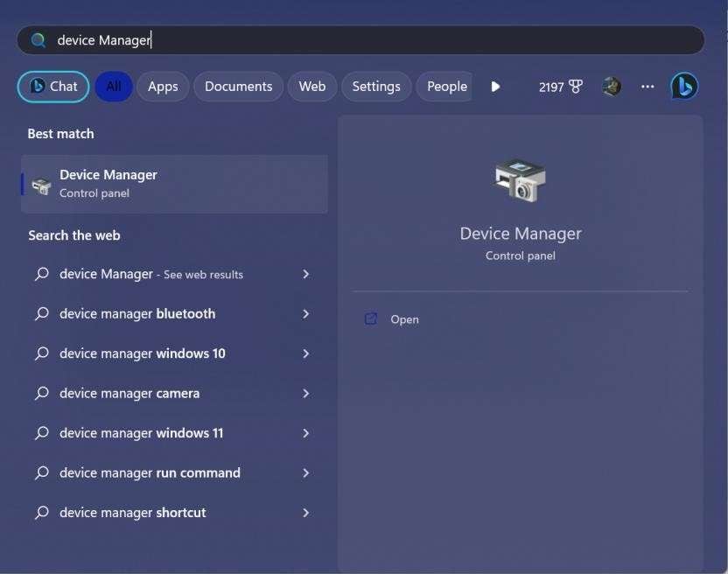Select the Chat filter with Bing logo
Image resolution: width=728 pixels, height=574 pixels.
53,87
